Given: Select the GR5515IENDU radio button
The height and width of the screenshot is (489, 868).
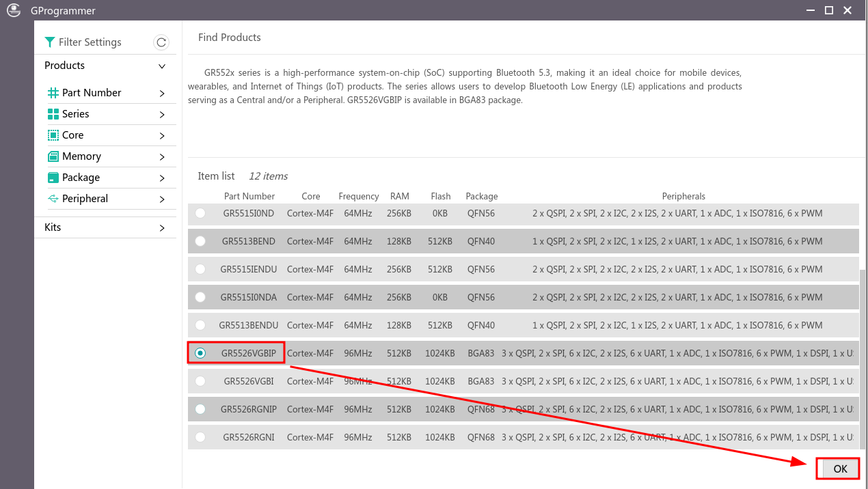Looking at the screenshot, I should (x=200, y=269).
